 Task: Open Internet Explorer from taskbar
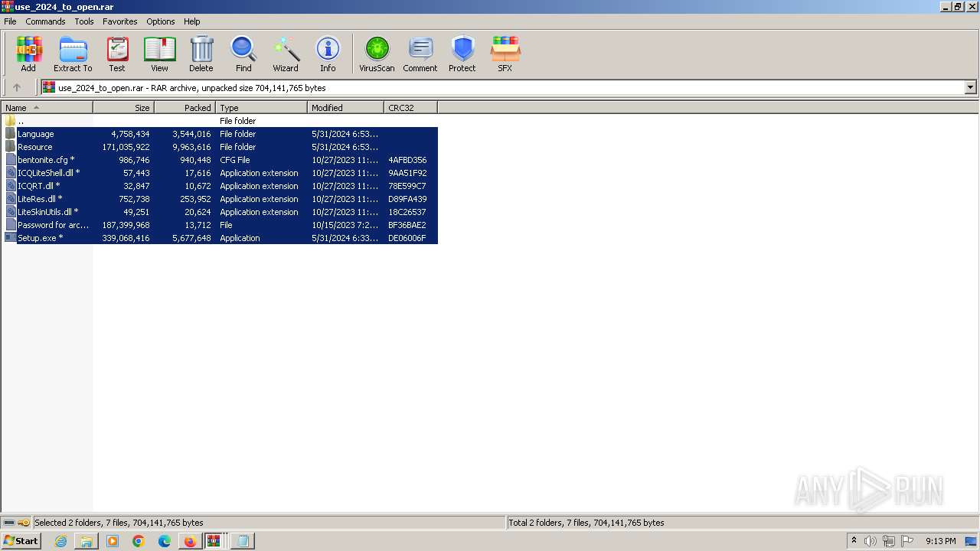[60, 541]
